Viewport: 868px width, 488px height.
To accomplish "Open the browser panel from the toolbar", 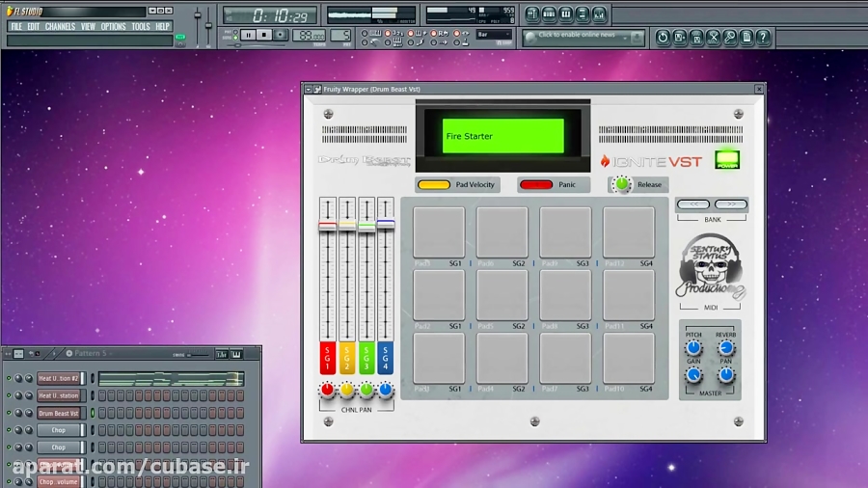I will coord(582,14).
